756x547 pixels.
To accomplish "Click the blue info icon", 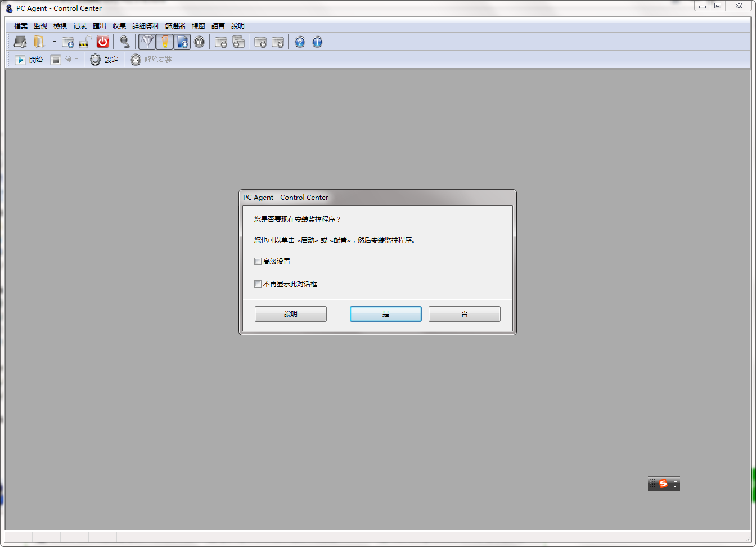I will pos(317,42).
